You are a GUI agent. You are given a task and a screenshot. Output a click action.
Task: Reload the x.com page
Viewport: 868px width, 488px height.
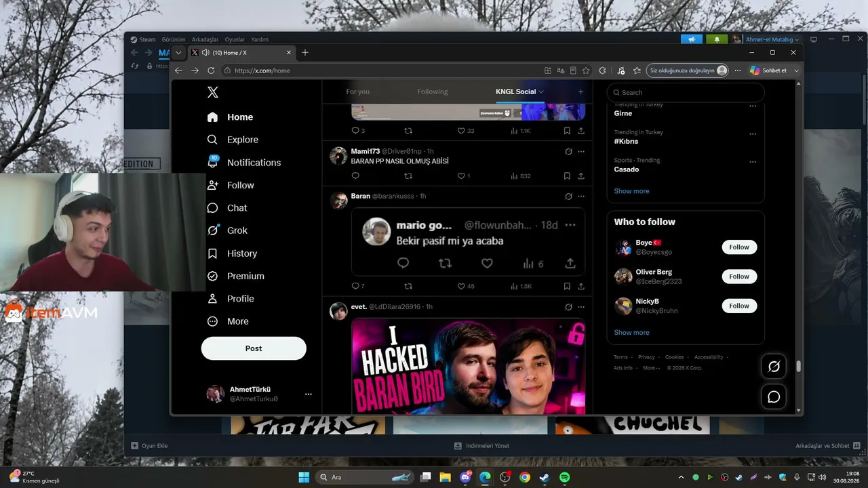coord(211,70)
